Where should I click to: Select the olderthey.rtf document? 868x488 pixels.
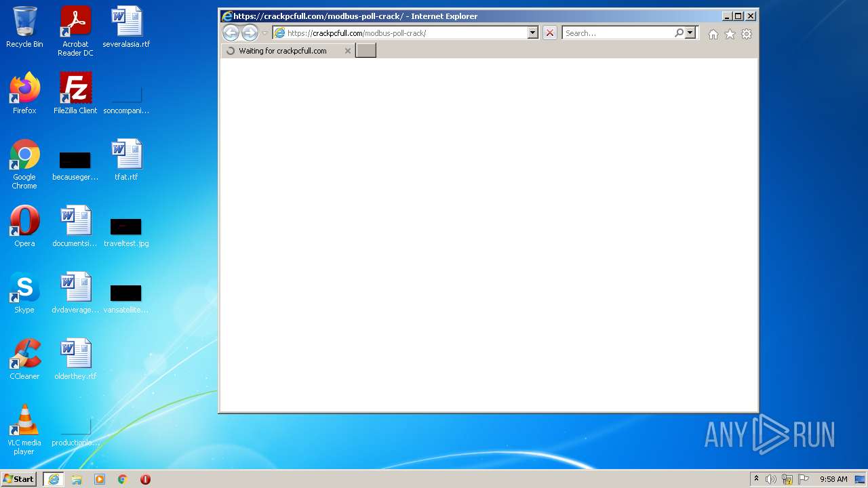tap(75, 359)
